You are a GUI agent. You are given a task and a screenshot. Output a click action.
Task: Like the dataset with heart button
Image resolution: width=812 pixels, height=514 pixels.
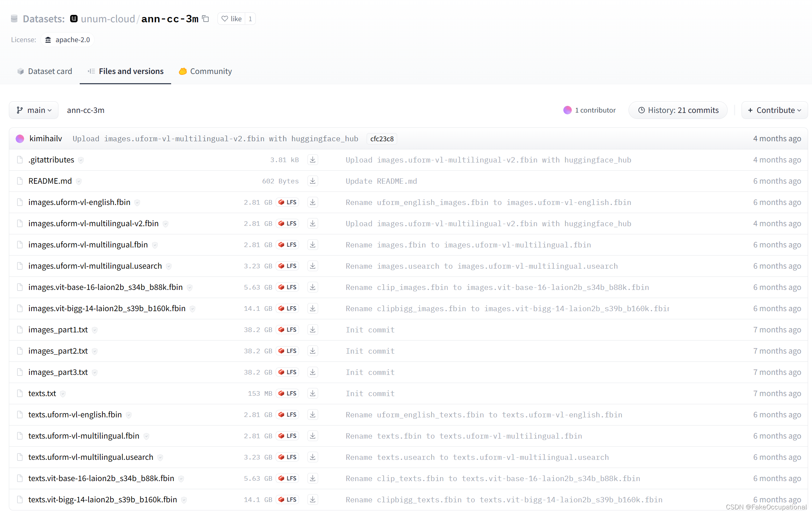231,18
